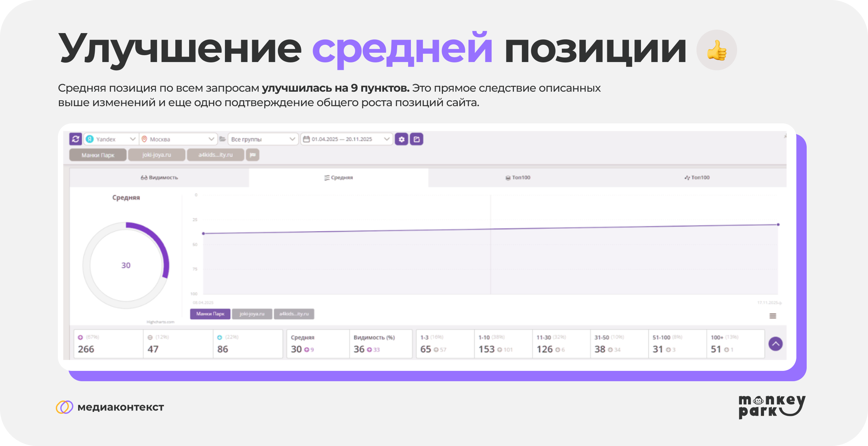This screenshot has width=868, height=446.
Task: Click the flag icon after a4kids tag
Action: [253, 155]
